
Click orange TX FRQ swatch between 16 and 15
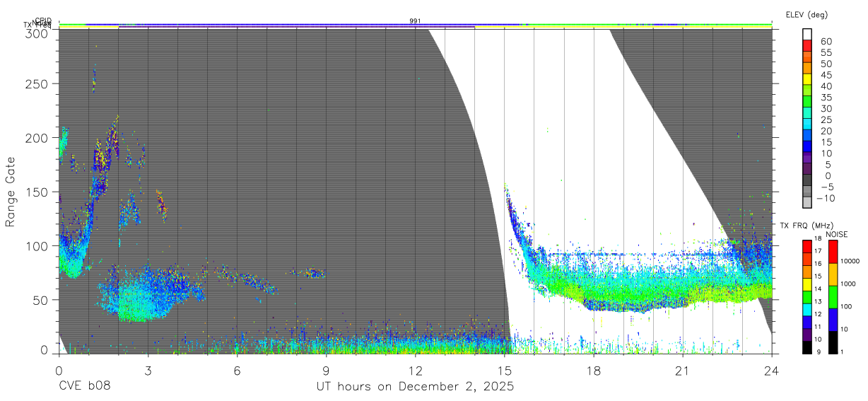pyautogui.click(x=807, y=272)
